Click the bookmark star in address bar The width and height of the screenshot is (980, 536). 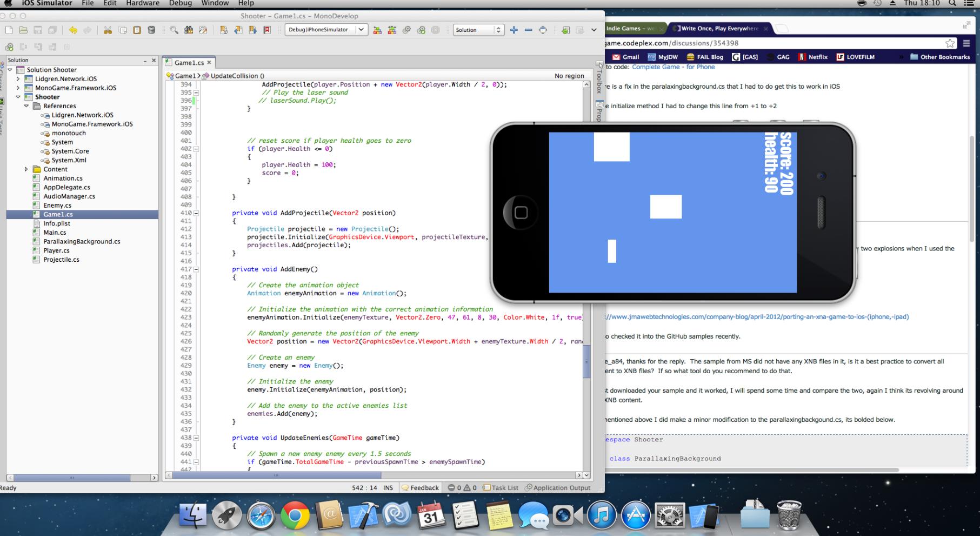point(950,43)
